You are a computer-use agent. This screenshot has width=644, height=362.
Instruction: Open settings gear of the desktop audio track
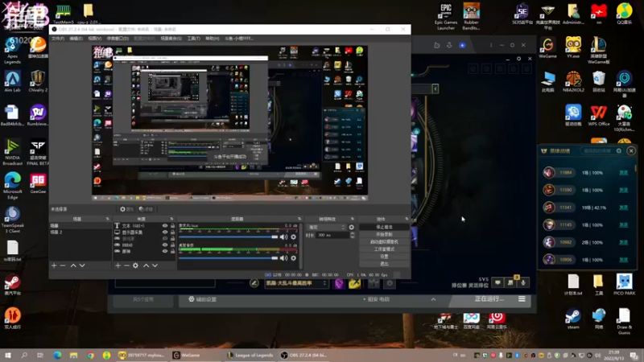(x=293, y=258)
